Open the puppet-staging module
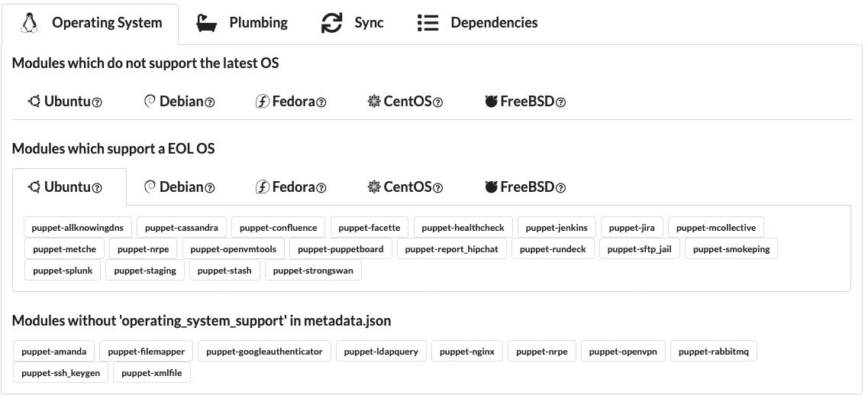The image size is (868, 399). (x=145, y=271)
